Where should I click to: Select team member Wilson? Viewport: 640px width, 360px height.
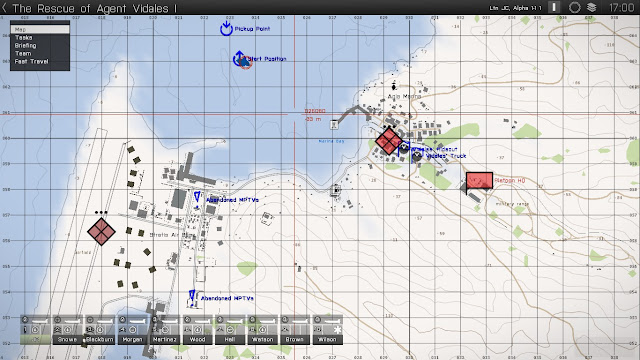coord(327,330)
